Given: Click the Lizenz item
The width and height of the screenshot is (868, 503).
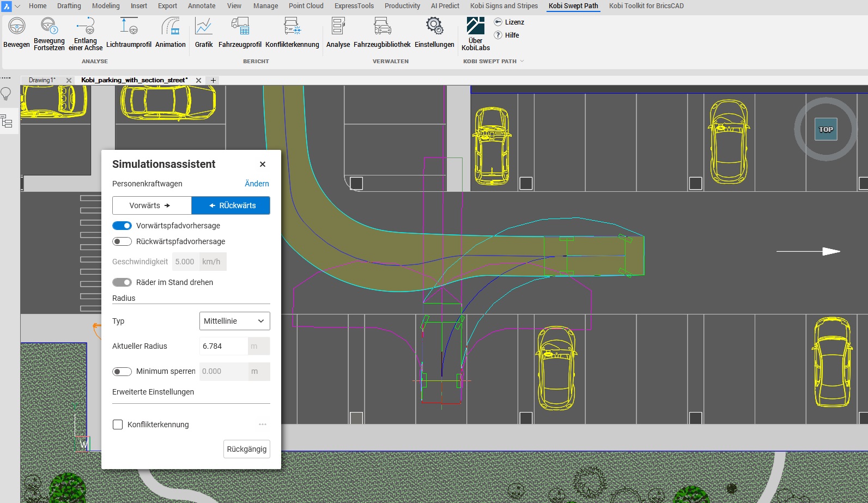Looking at the screenshot, I should (x=509, y=22).
